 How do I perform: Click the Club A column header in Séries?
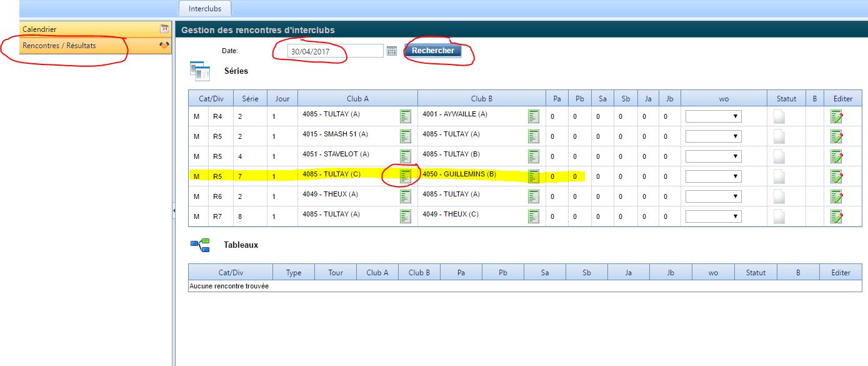pyautogui.click(x=357, y=98)
